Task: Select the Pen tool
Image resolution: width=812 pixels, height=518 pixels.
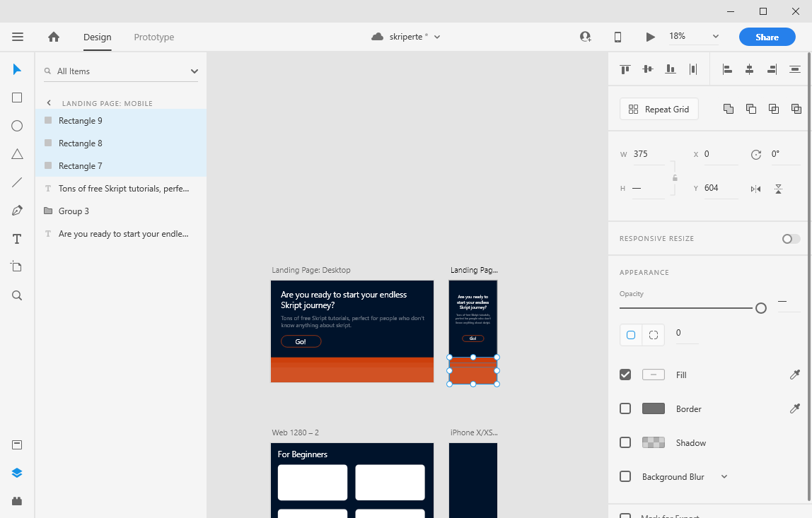Action: point(17,210)
